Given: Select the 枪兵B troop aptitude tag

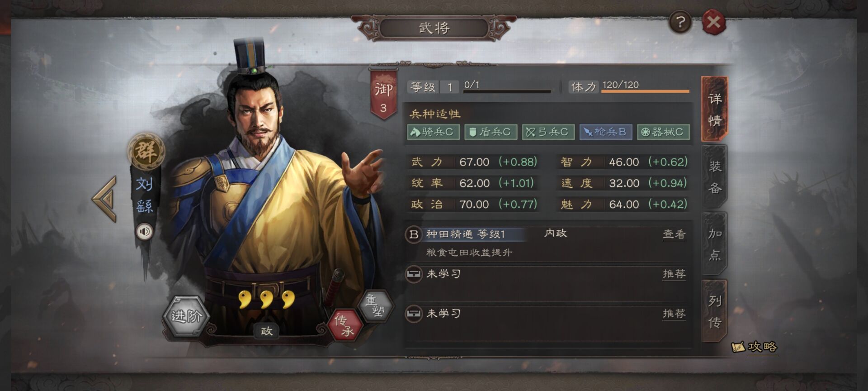Looking at the screenshot, I should coord(606,132).
